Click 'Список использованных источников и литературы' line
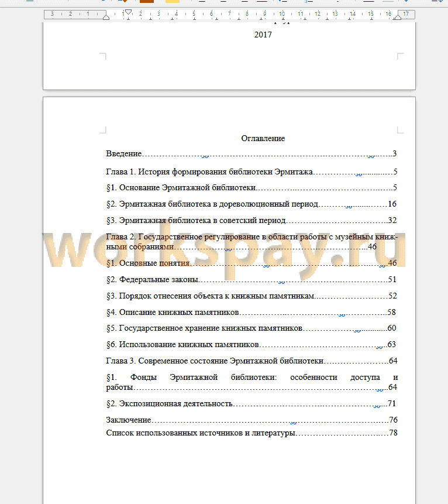The image size is (448, 504). (251, 433)
